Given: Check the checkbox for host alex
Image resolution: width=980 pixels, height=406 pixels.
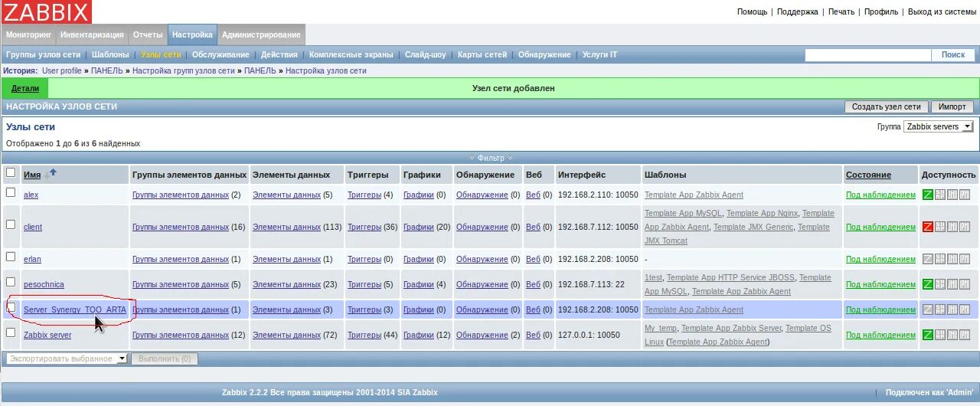Looking at the screenshot, I should [x=11, y=192].
